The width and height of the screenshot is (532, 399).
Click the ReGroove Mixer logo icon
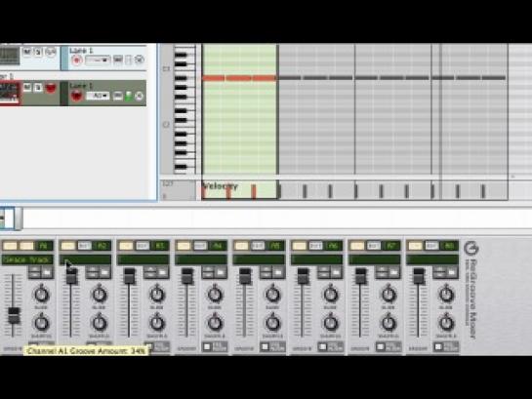point(471,249)
